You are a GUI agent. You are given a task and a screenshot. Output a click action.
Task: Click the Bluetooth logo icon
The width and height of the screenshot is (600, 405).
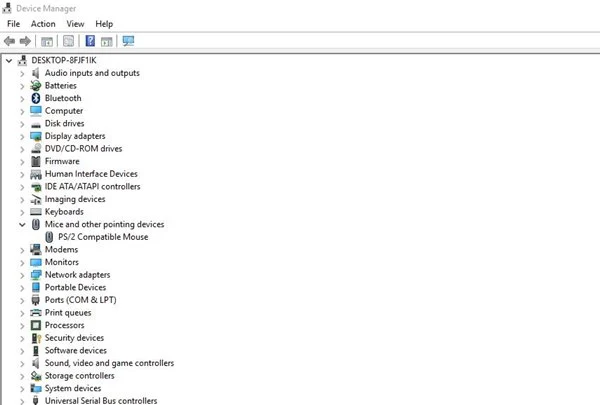(x=36, y=98)
